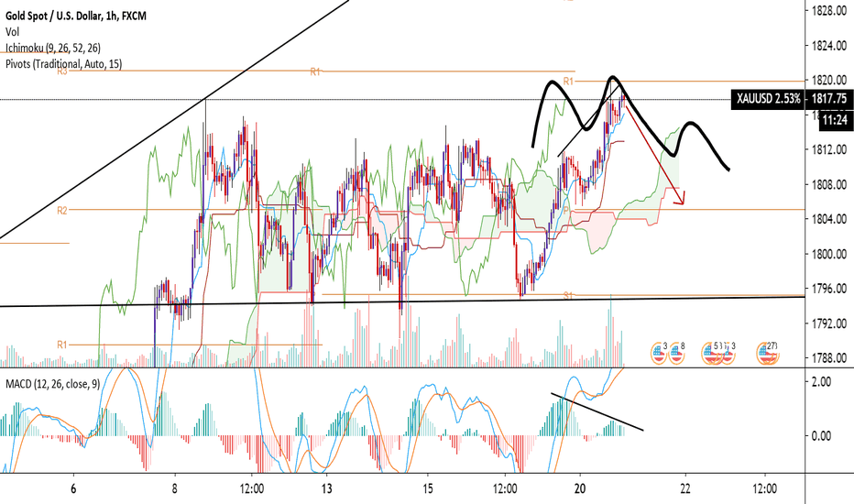The height and width of the screenshot is (504, 854).
Task: Select the Vol indicator legend
Action: [12, 32]
